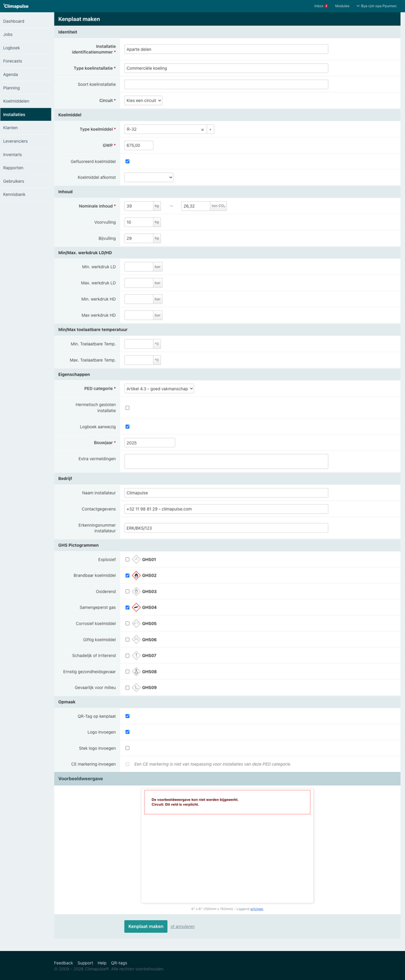Open Feedback link in footer
The width and height of the screenshot is (405, 980).
pos(63,963)
